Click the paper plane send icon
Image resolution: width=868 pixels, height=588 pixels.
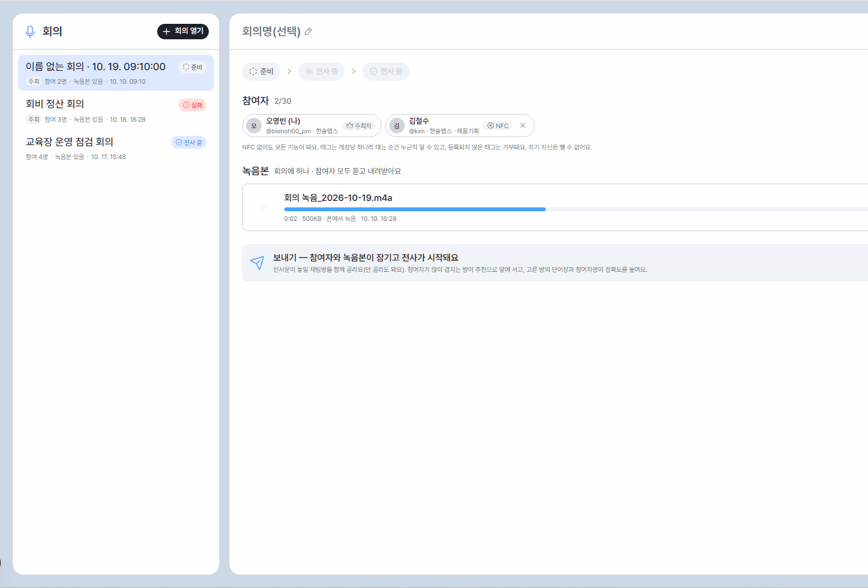tap(257, 262)
